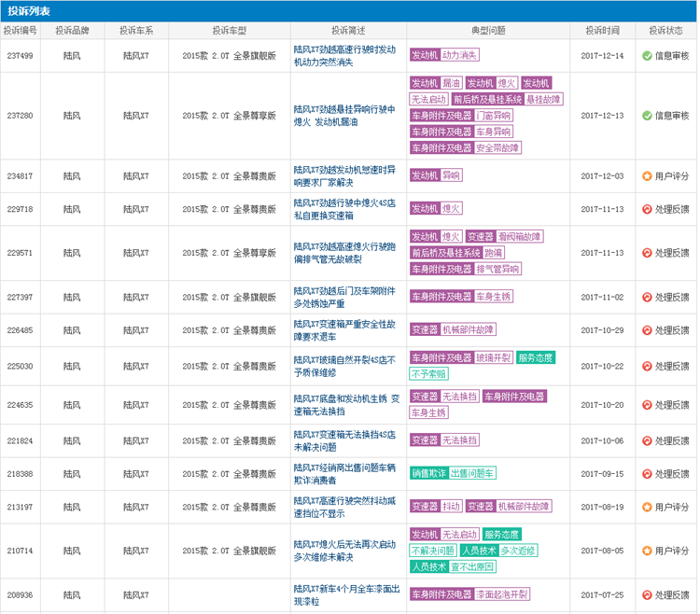Click complaint number 229718
700x614 pixels.
[21, 209]
